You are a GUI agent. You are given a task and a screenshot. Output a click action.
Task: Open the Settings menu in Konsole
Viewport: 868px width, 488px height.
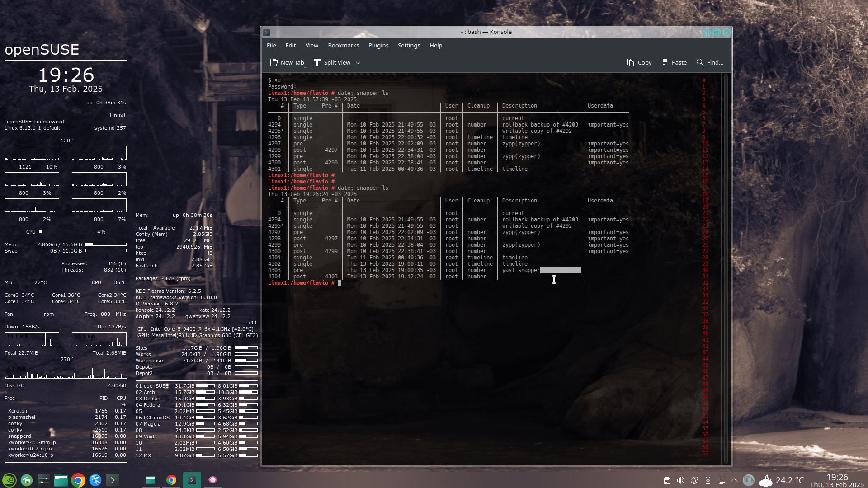coord(409,46)
